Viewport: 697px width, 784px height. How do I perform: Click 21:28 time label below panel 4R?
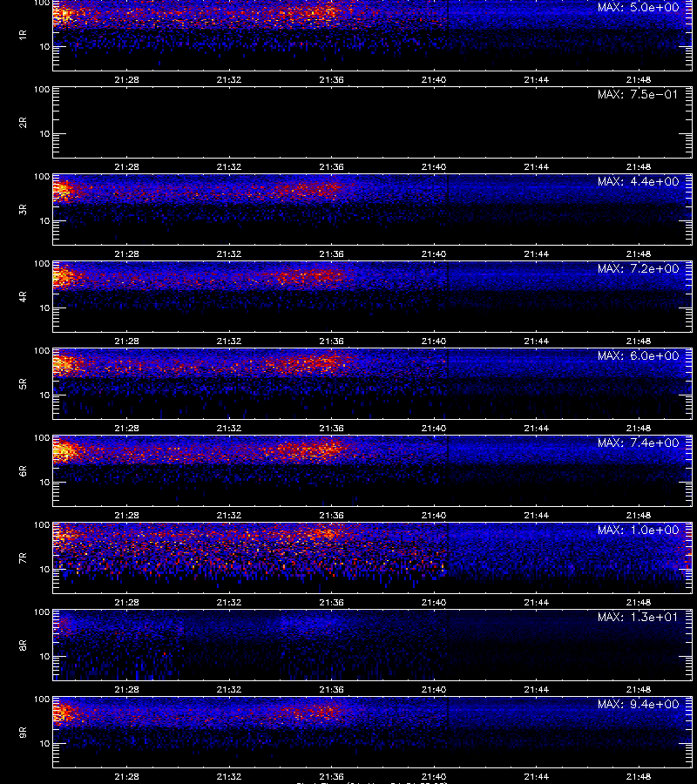click(x=126, y=341)
